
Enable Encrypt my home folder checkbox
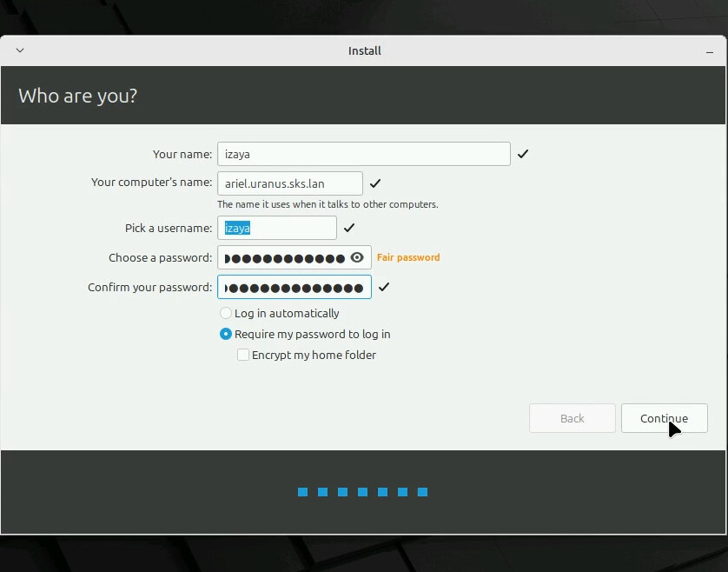pyautogui.click(x=243, y=355)
